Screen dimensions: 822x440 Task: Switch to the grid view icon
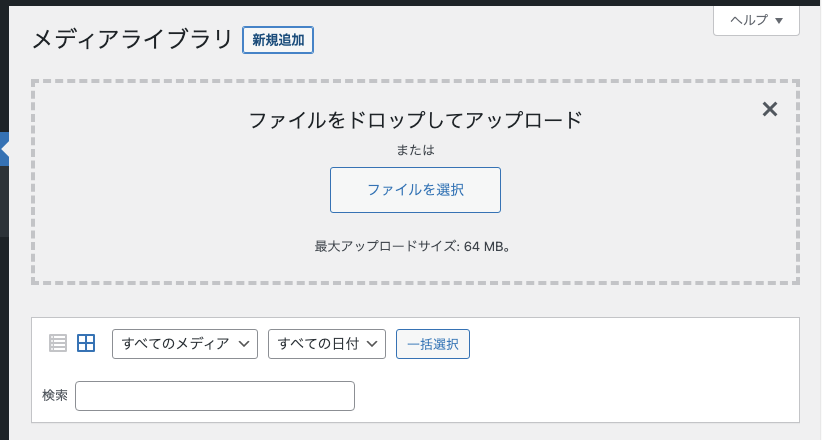coord(86,344)
